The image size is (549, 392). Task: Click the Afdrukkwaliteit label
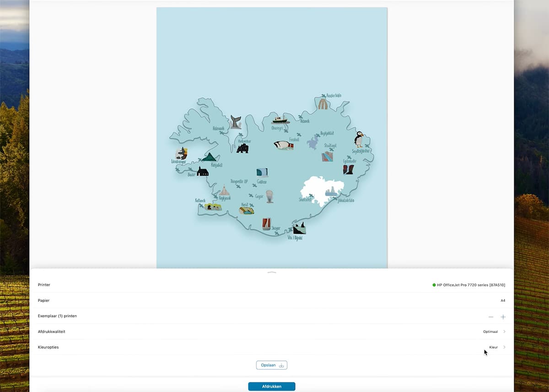coord(51,332)
